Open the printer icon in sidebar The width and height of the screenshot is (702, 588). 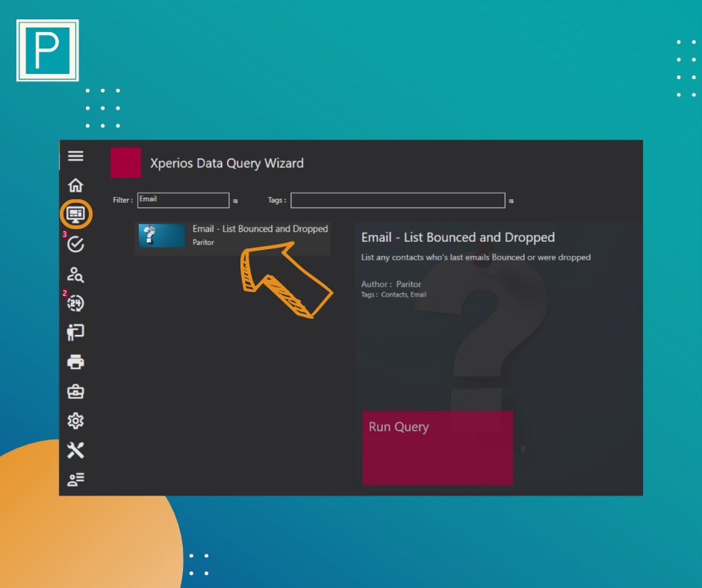point(75,362)
